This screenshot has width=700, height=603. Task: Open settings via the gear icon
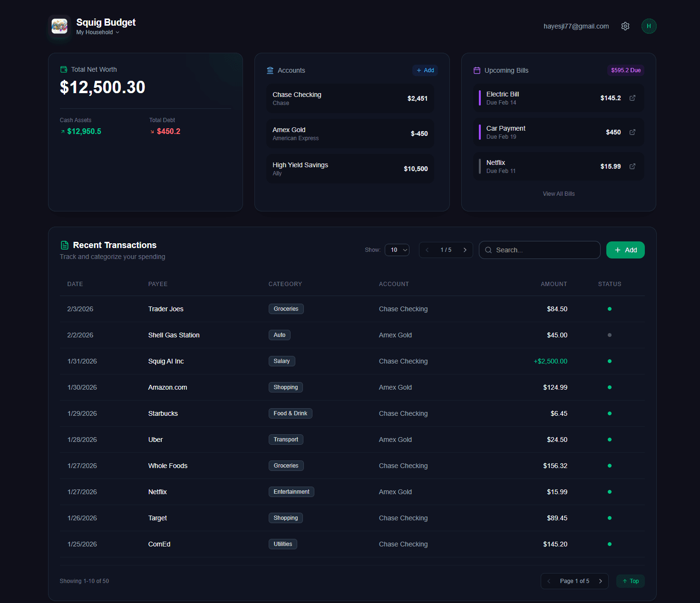click(625, 26)
